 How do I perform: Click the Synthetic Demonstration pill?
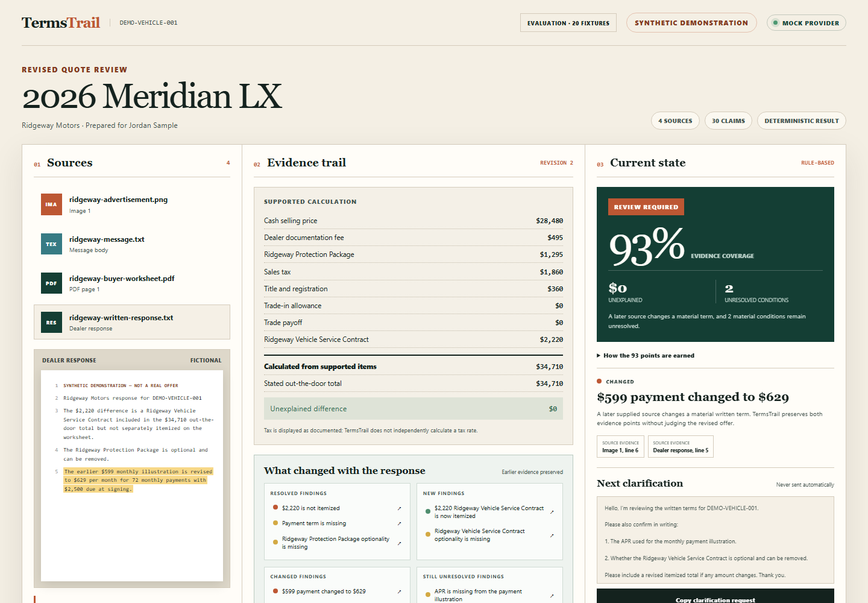click(x=691, y=23)
